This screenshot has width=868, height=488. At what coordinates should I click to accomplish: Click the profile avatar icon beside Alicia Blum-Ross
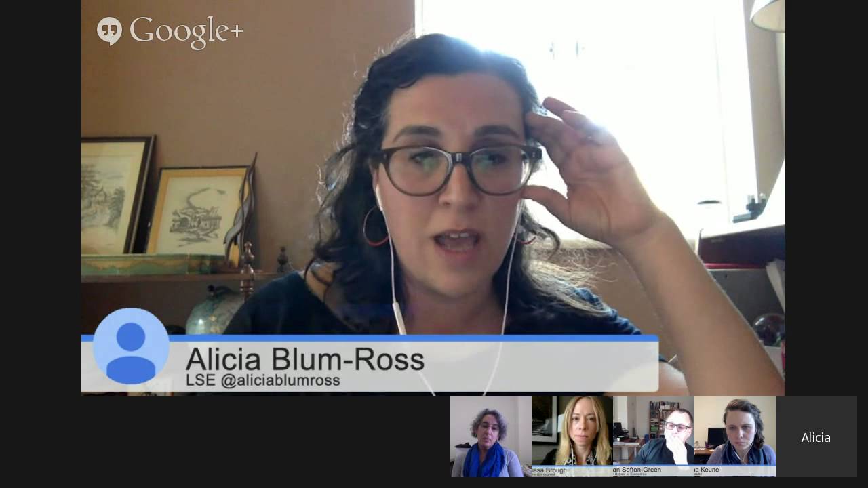pos(131,346)
